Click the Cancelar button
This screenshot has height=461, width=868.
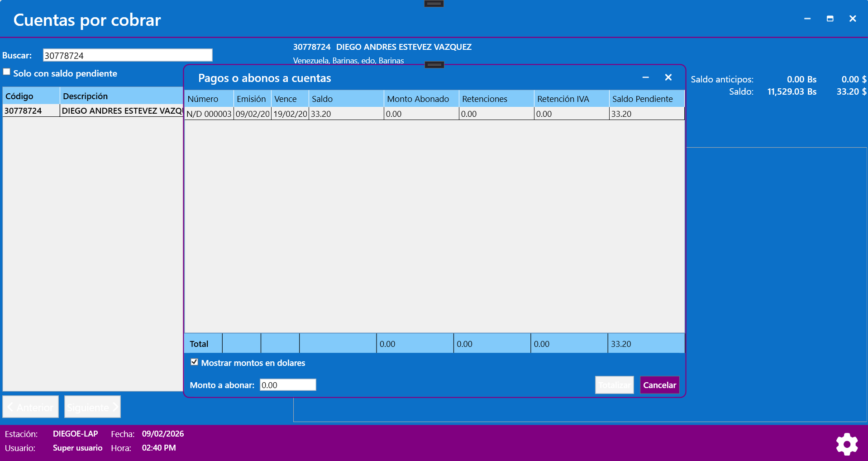click(x=659, y=385)
